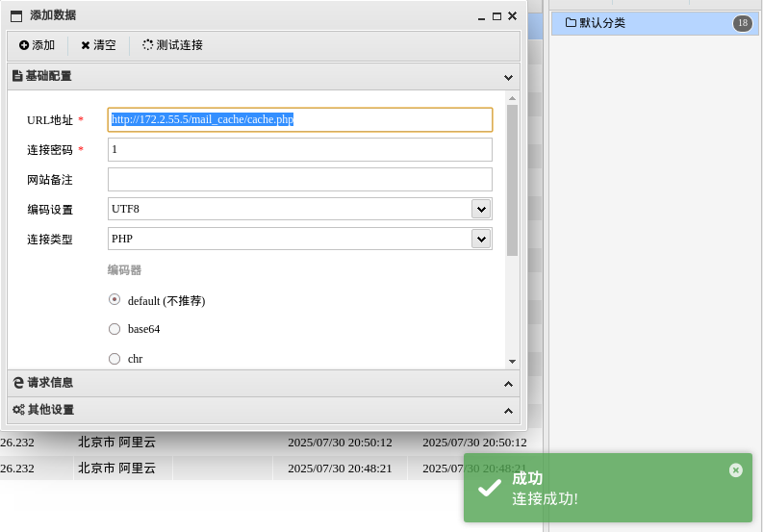Click the form scrollbar down arrow

512,361
